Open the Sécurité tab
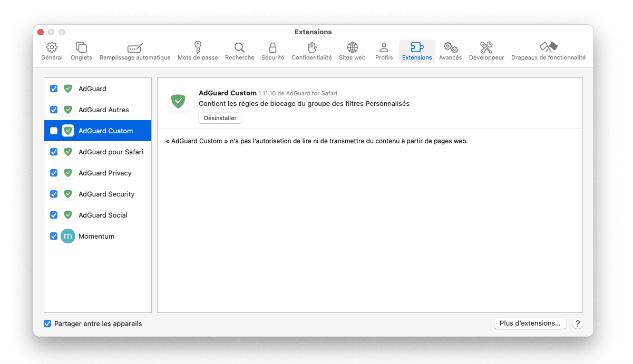The image size is (633, 364). coord(272,51)
